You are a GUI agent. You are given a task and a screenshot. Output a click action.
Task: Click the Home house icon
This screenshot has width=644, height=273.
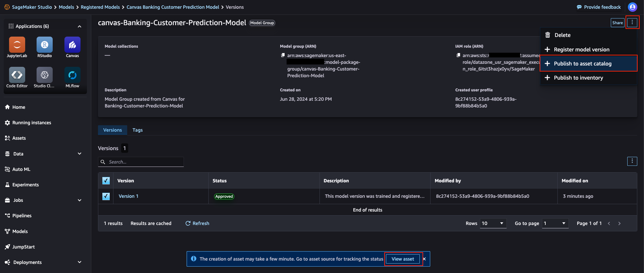7,107
